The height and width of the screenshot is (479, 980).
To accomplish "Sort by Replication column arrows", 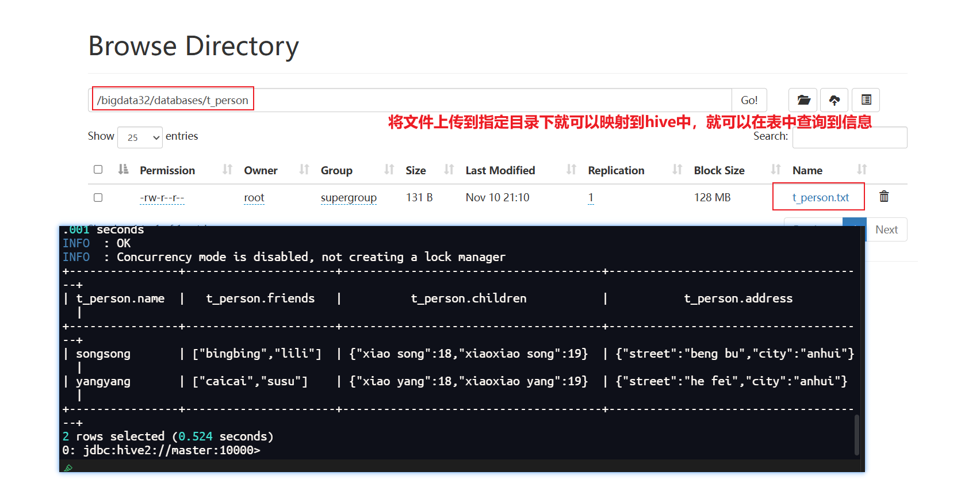I will [x=677, y=170].
